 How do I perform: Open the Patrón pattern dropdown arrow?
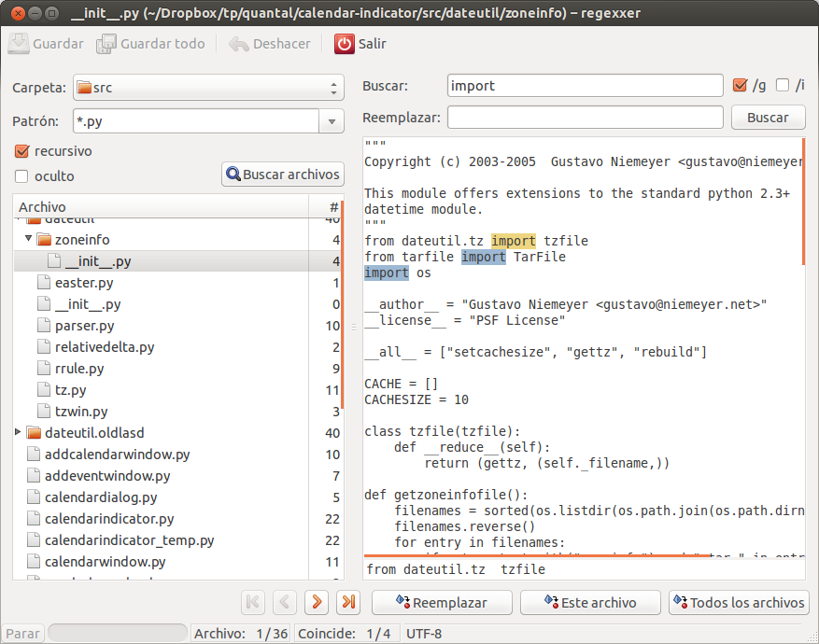[332, 121]
